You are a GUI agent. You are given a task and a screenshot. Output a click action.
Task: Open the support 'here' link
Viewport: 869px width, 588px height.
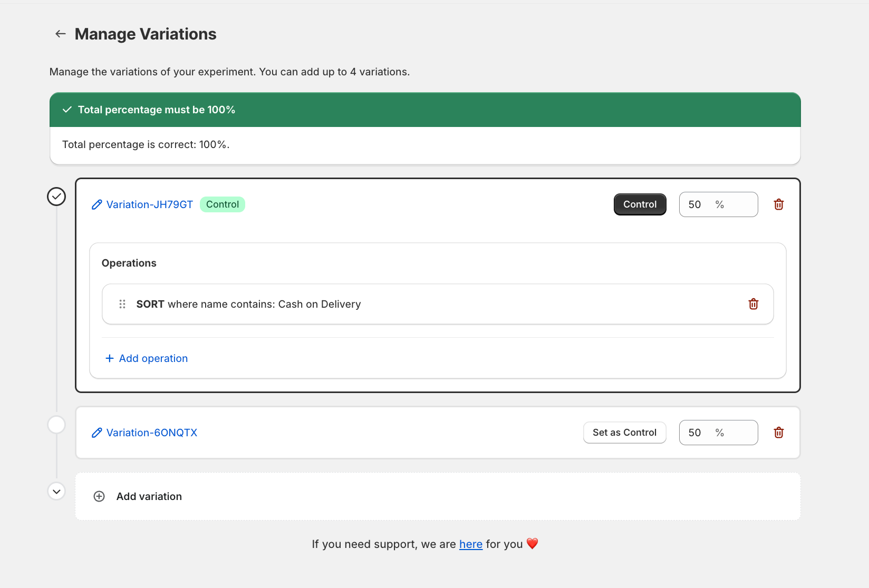(x=470, y=544)
